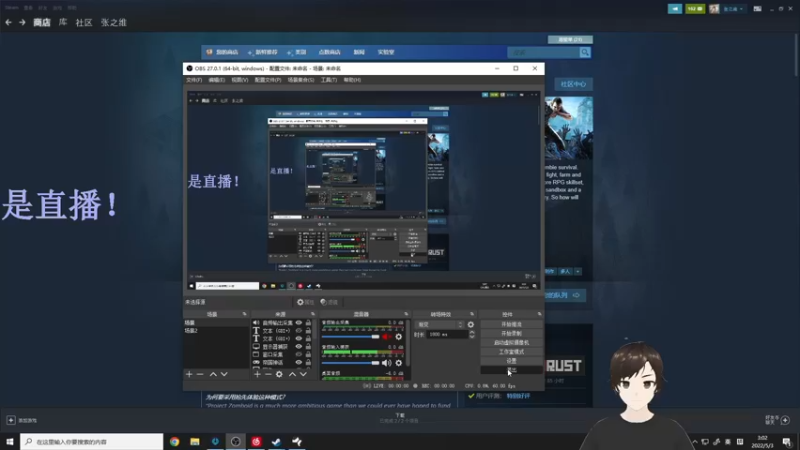Toggle lock on display capture source

click(308, 346)
